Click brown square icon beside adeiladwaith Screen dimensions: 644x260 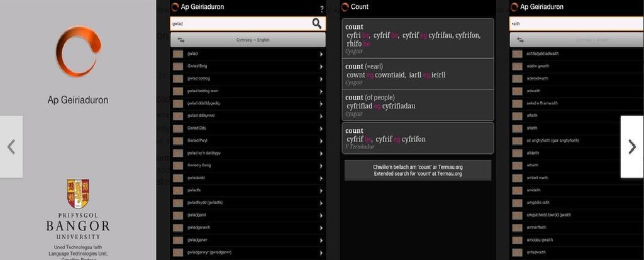[518, 79]
